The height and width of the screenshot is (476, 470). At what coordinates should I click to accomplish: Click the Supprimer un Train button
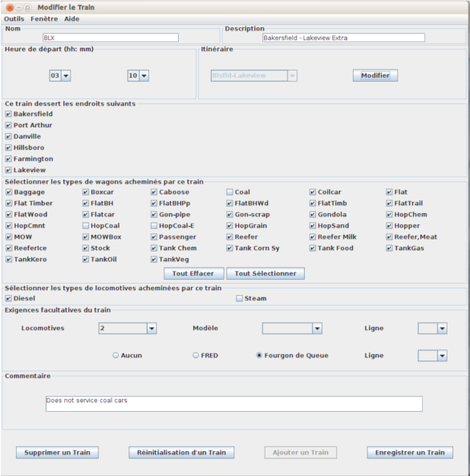pos(57,453)
